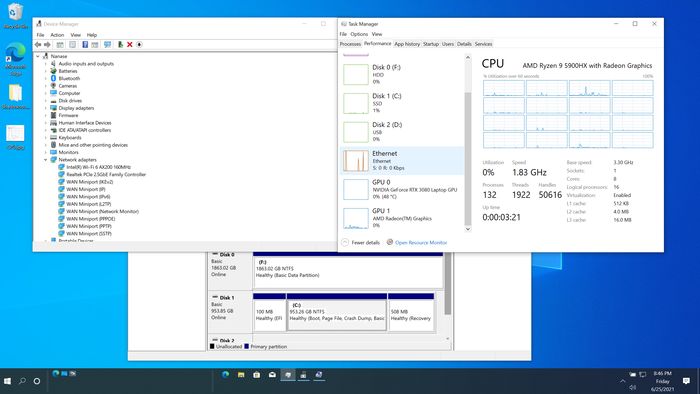
Task: Select the Cameras category in Device Manager
Action: [67, 86]
